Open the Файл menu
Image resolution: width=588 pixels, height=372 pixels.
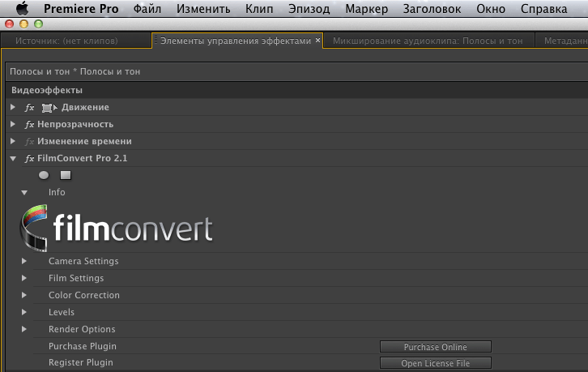147,9
